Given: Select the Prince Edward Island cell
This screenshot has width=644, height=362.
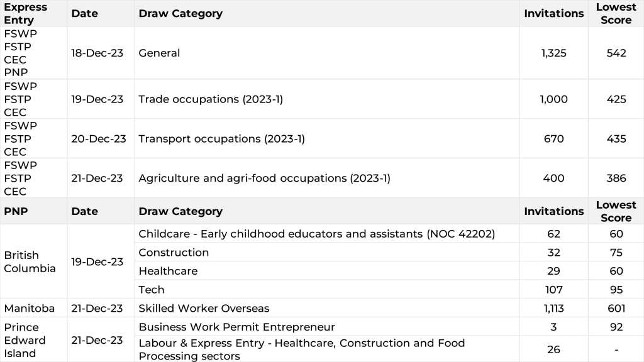Looking at the screenshot, I should (x=25, y=340).
